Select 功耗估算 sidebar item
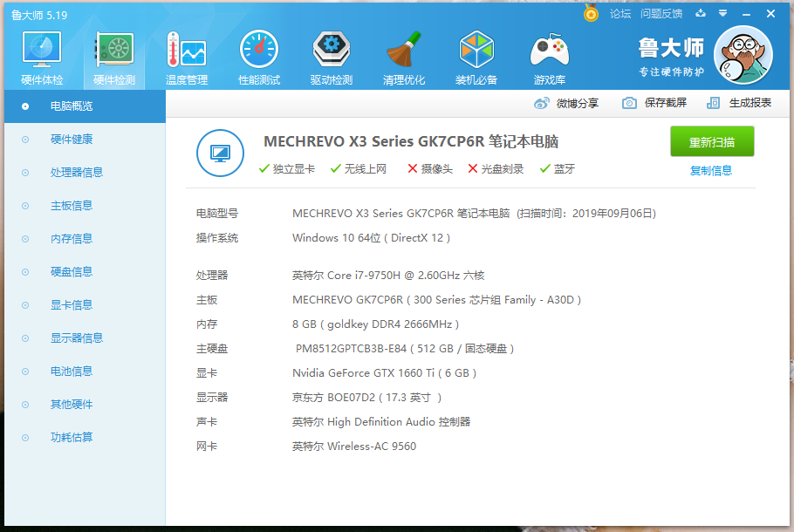 86,437
